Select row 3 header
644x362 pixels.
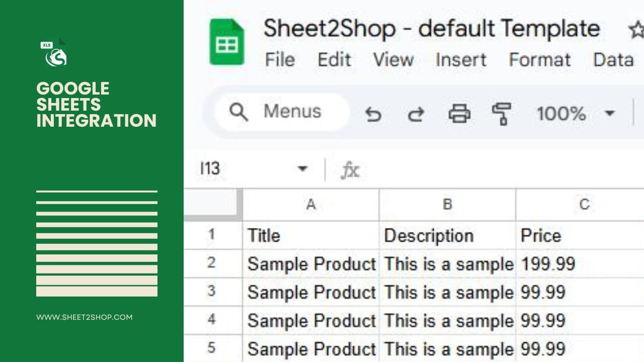213,291
